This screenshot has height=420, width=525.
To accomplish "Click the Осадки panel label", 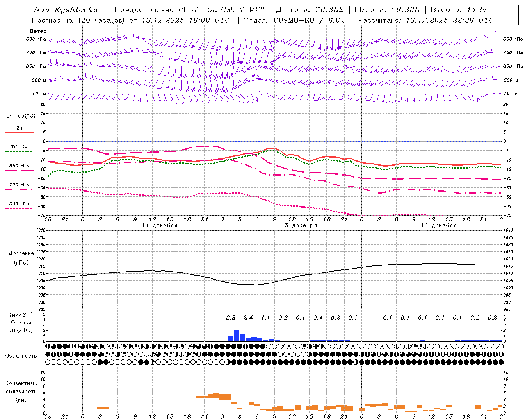I will 21,322.
